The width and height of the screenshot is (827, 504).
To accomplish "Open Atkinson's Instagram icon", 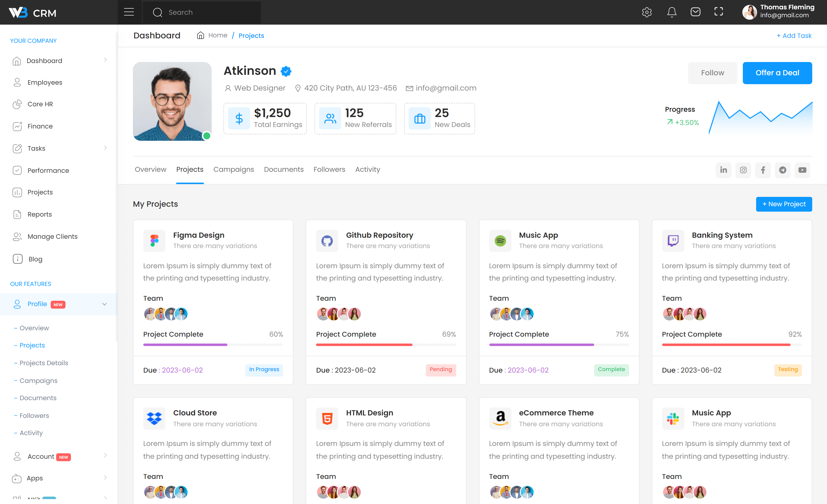I will click(743, 170).
